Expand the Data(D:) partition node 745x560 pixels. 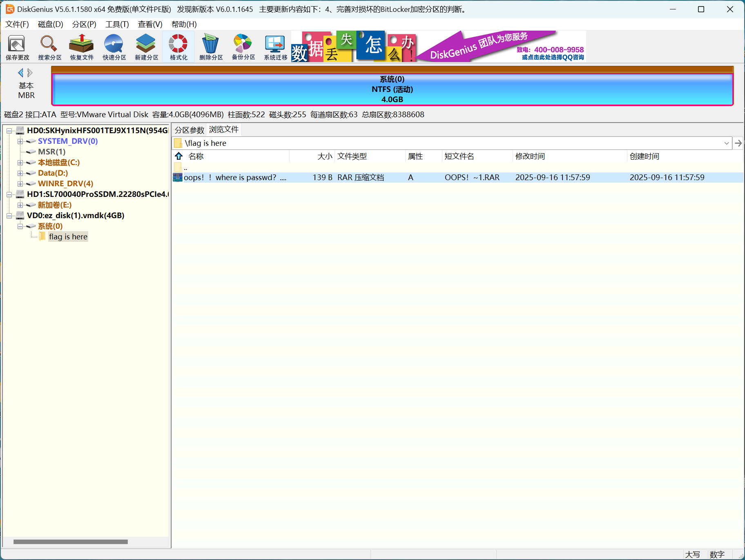[x=20, y=173]
